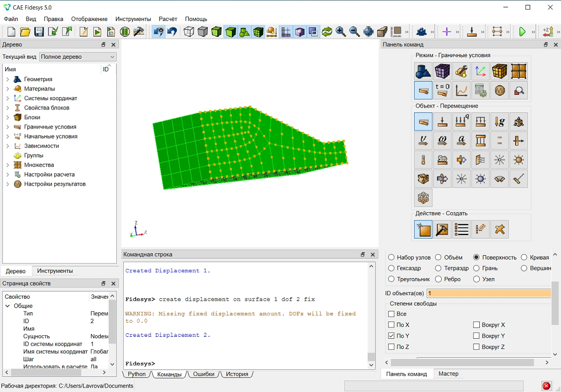561x392 pixels.
Task: Switch to wireframe cube display mode
Action: tap(189, 32)
